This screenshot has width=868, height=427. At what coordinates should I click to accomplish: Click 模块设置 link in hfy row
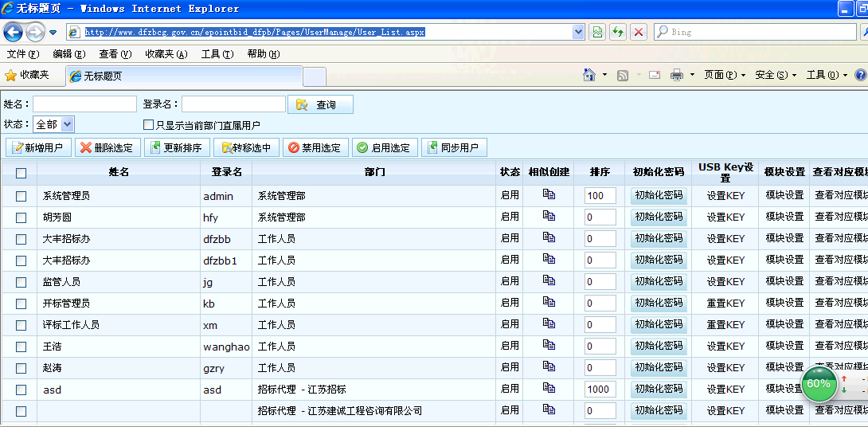[784, 217]
